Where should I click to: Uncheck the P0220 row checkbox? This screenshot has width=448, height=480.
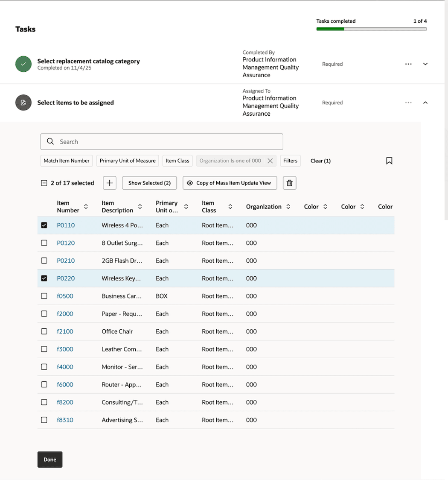coord(44,278)
